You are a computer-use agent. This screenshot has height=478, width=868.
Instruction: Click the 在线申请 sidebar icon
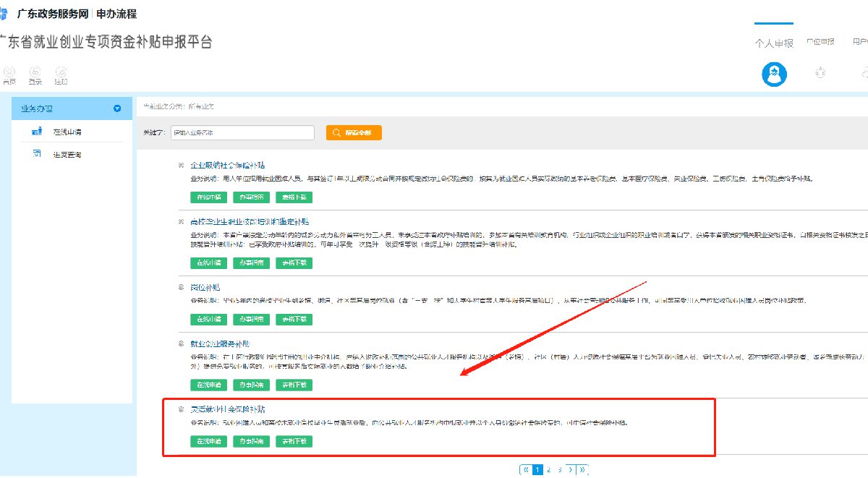point(37,132)
